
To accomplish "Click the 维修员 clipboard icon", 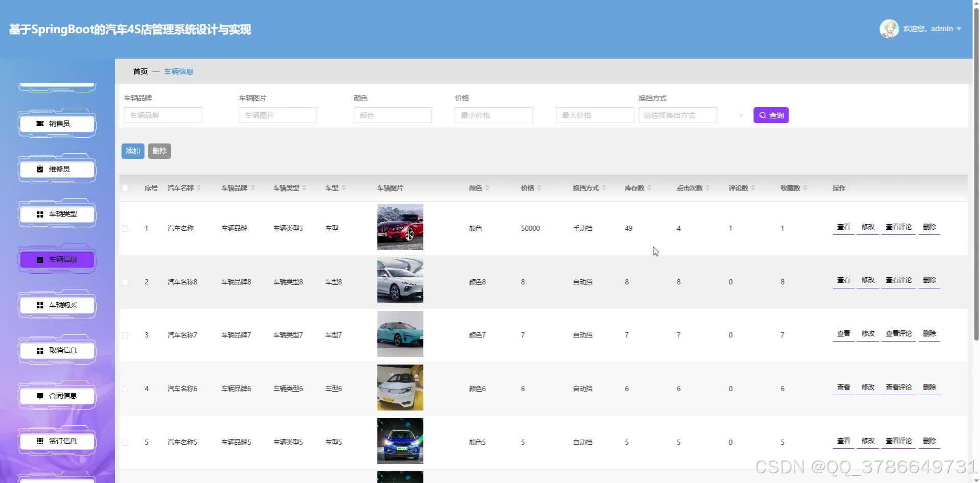I will click(x=40, y=169).
